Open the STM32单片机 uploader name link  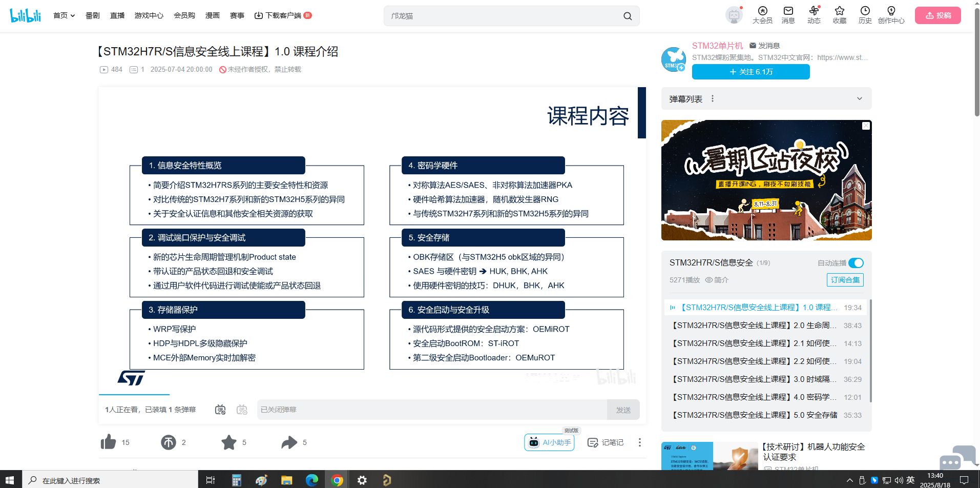717,46
